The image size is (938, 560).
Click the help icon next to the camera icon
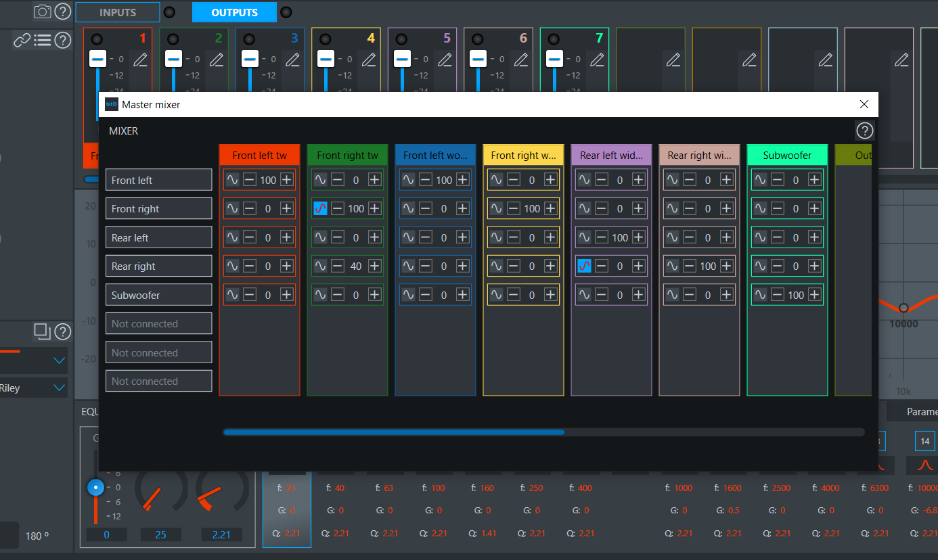62,11
